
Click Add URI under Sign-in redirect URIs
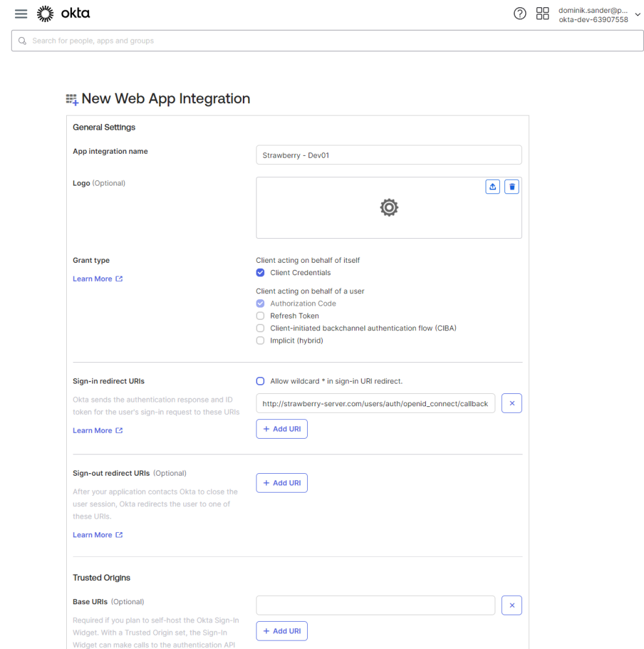[x=282, y=429]
